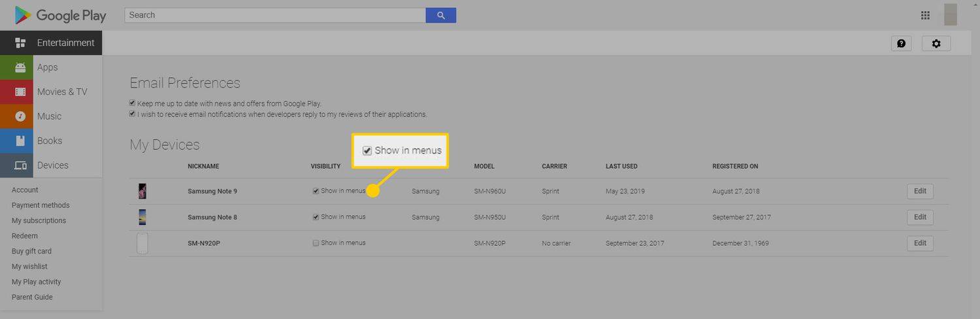Click the help question mark button
This screenshot has height=319, width=980.
click(901, 43)
